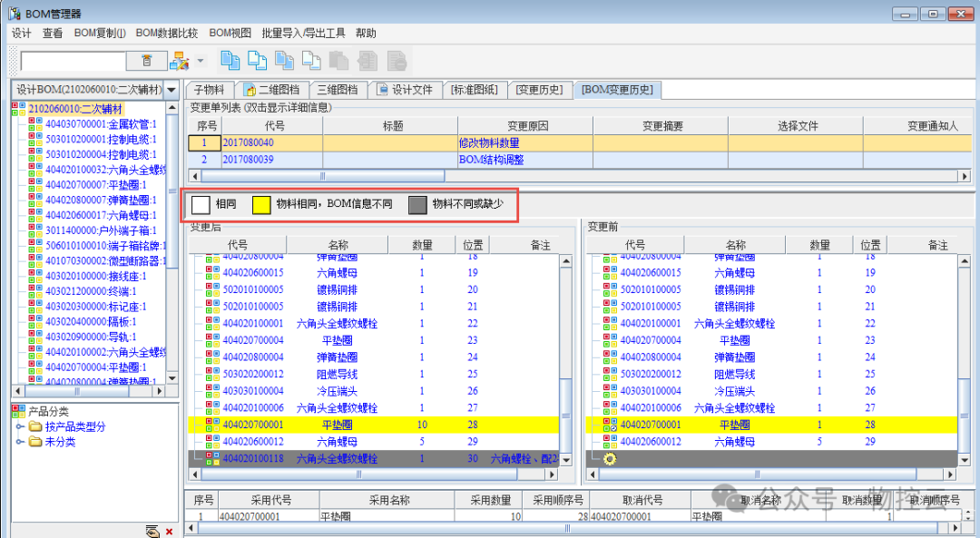The height and width of the screenshot is (538, 980).
Task: Click the 变更原因 column header
Action: click(x=527, y=126)
